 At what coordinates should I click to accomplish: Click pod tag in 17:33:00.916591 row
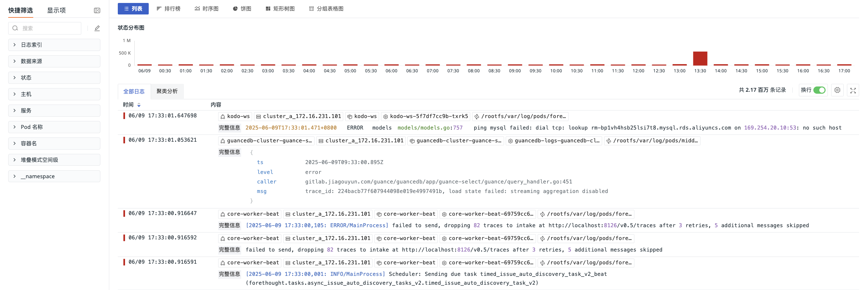[487, 263]
